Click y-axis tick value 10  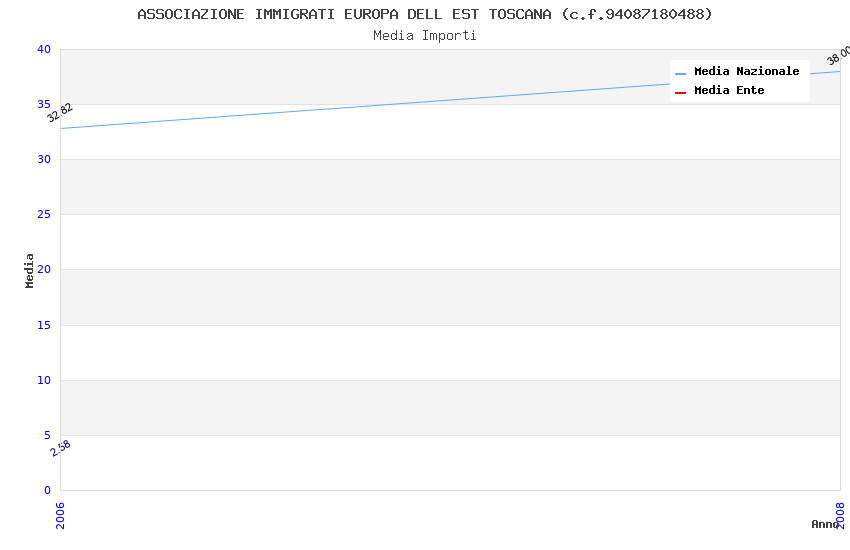(x=44, y=380)
